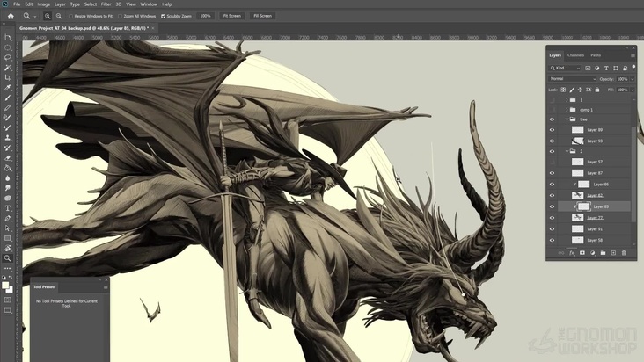Swap foreground and background colors
This screenshot has width=644, height=362.
[11, 278]
